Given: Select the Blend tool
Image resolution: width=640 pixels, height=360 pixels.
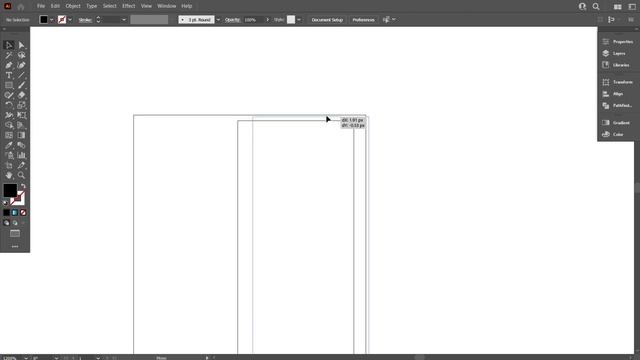Looking at the screenshot, I should point(21,145).
